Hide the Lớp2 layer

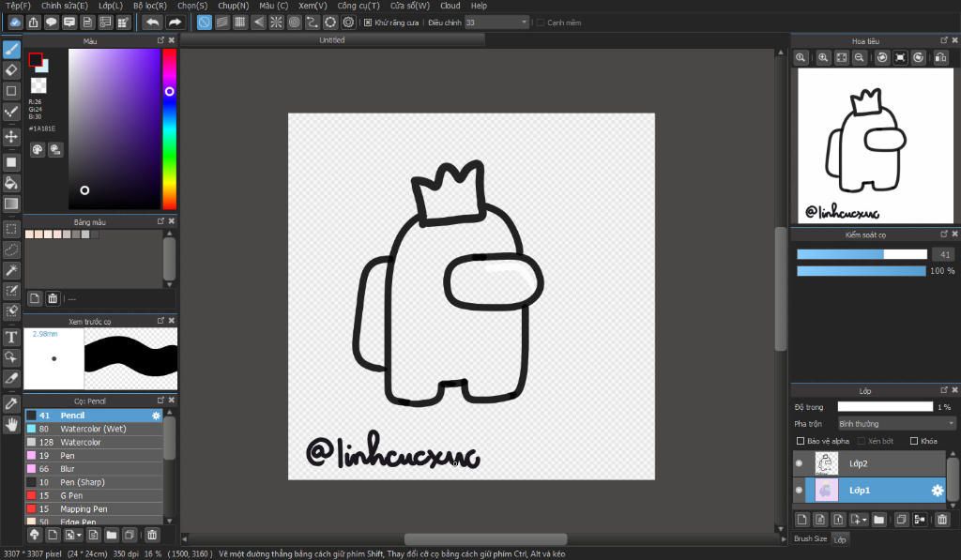click(799, 463)
